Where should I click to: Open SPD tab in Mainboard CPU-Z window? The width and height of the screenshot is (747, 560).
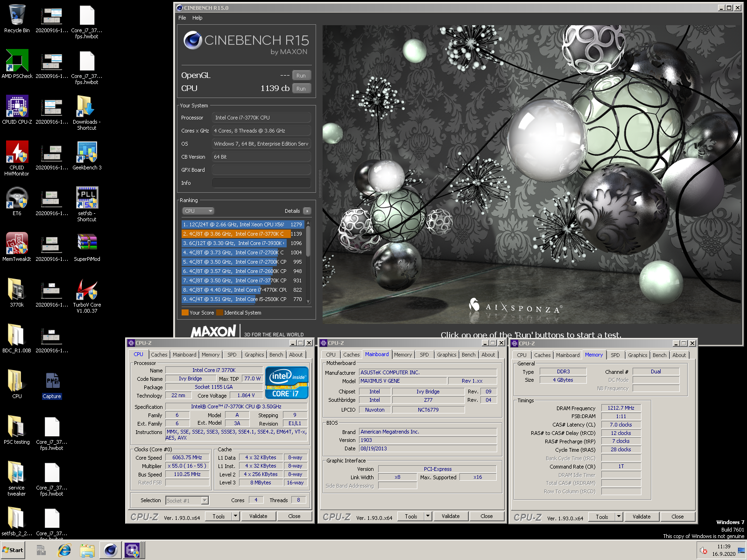pos(424,355)
